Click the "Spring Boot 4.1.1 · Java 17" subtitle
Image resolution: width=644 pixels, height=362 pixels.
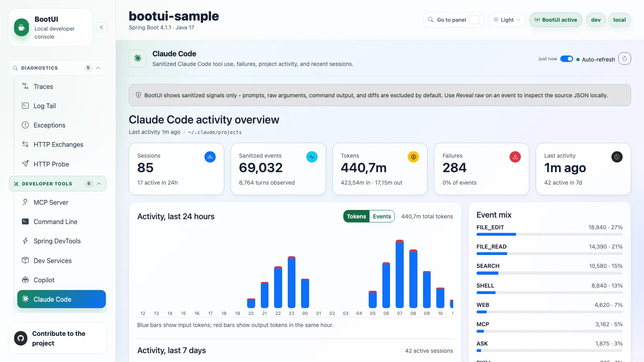(161, 28)
